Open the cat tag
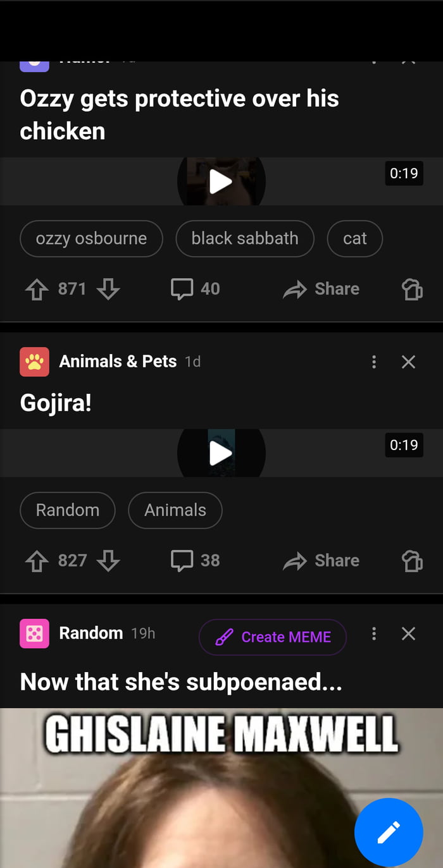This screenshot has width=443, height=868. pyautogui.click(x=355, y=238)
